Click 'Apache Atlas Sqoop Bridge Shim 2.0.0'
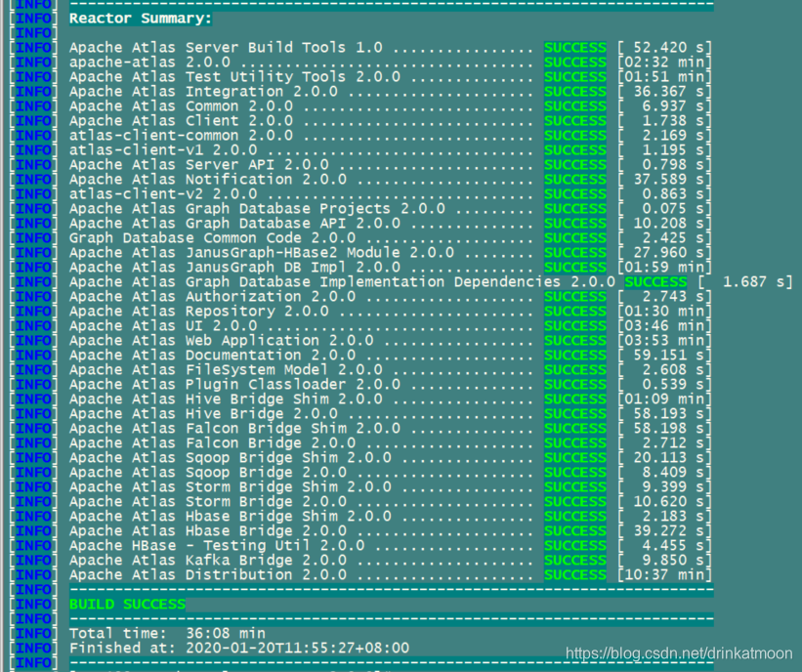Screen dimensions: 802x672 (x=231, y=458)
